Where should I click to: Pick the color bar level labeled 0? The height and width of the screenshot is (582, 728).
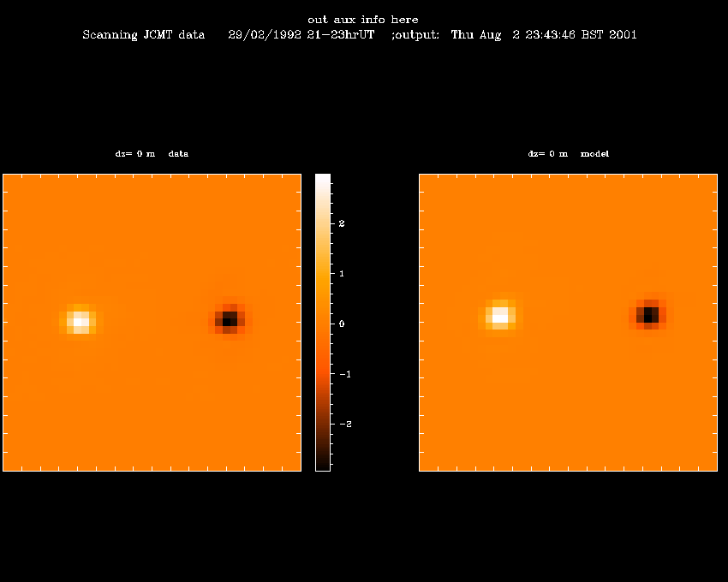click(x=323, y=324)
